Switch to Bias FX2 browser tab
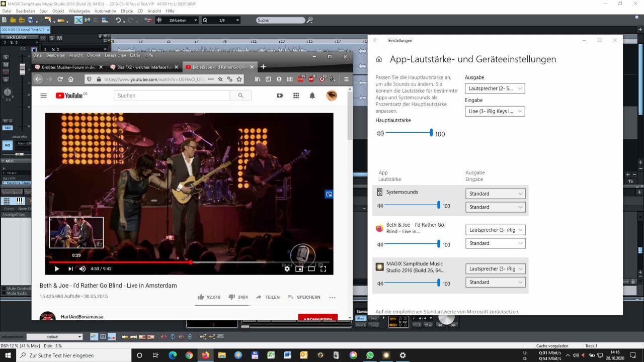 pos(141,67)
